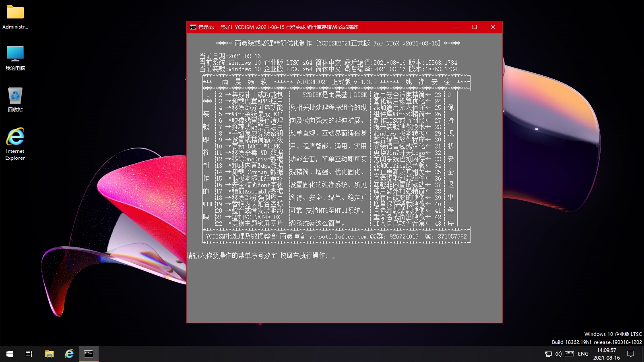Open the network tray icon
The width and height of the screenshot is (644, 362).
[x=548, y=354]
